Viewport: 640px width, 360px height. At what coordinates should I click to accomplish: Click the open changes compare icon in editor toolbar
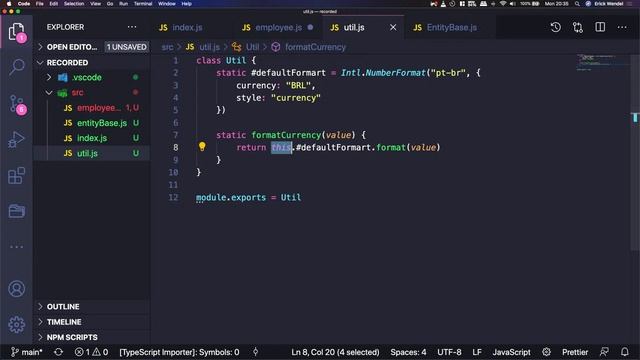pos(578,27)
